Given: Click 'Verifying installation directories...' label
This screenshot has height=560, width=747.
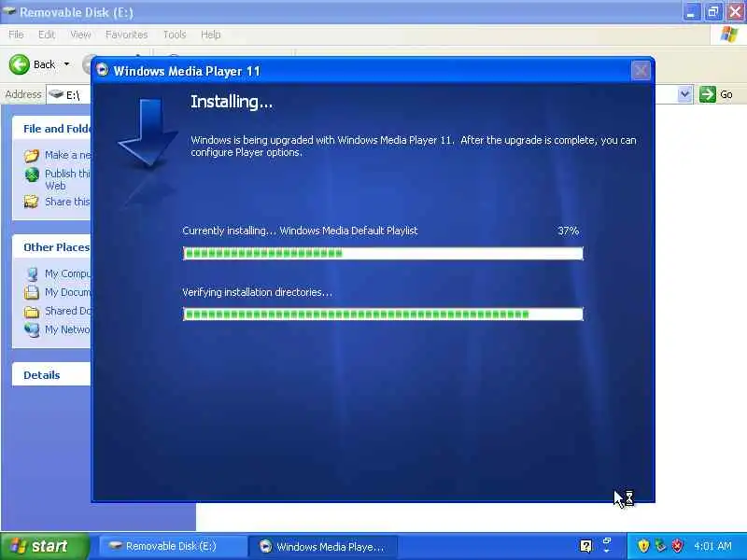Looking at the screenshot, I should [258, 292].
